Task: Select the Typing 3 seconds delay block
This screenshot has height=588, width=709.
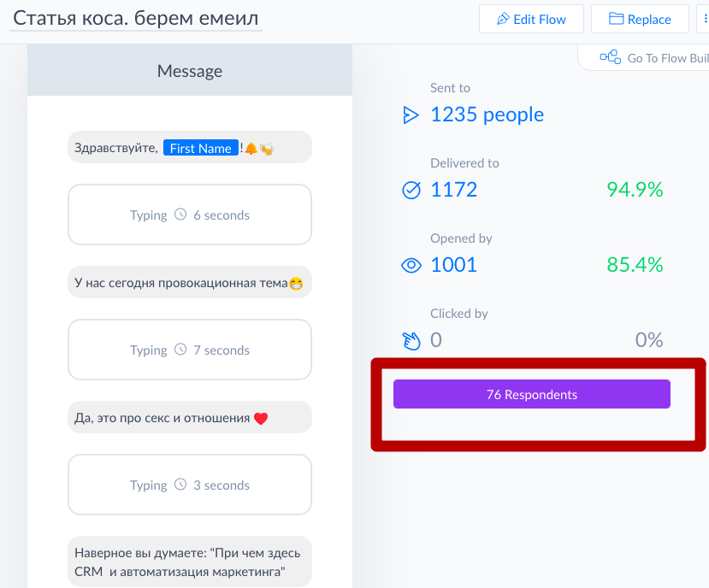Action: coord(190,485)
